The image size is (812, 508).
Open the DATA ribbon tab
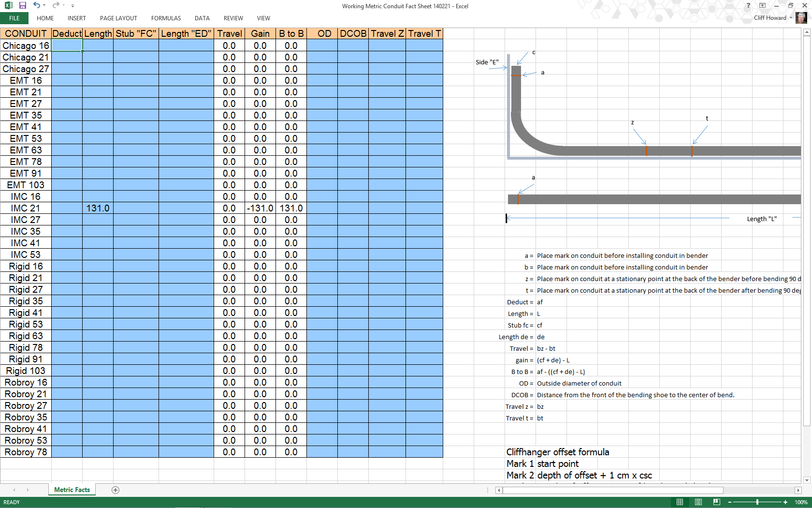click(x=202, y=18)
